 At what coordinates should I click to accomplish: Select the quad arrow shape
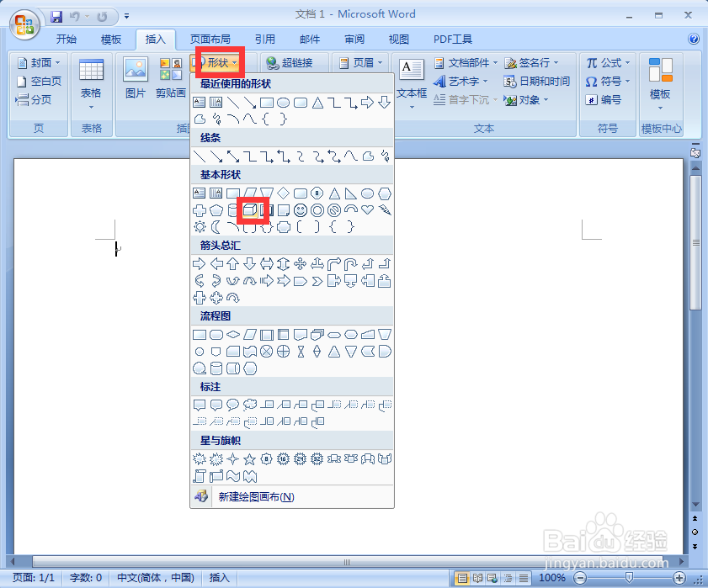pyautogui.click(x=301, y=263)
